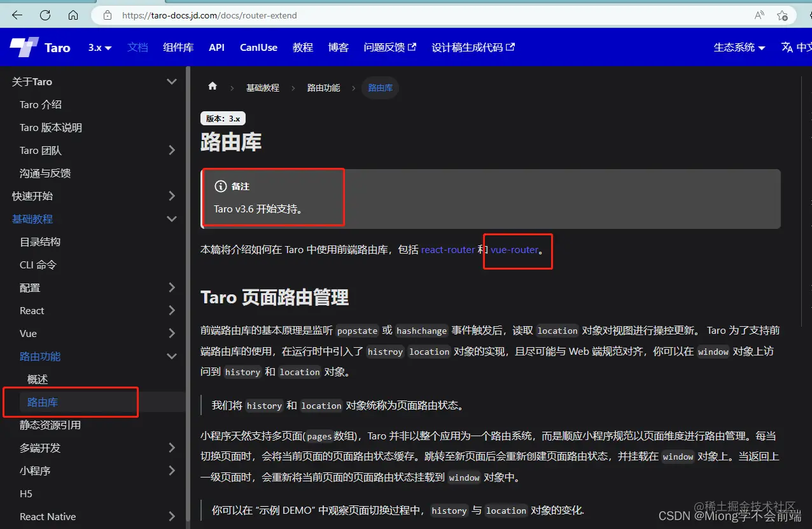
Task: Open 沟通与反馈 sidebar page
Action: 45,174
